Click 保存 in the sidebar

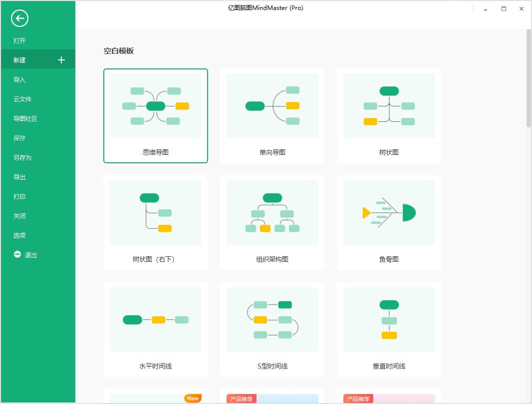(38, 138)
